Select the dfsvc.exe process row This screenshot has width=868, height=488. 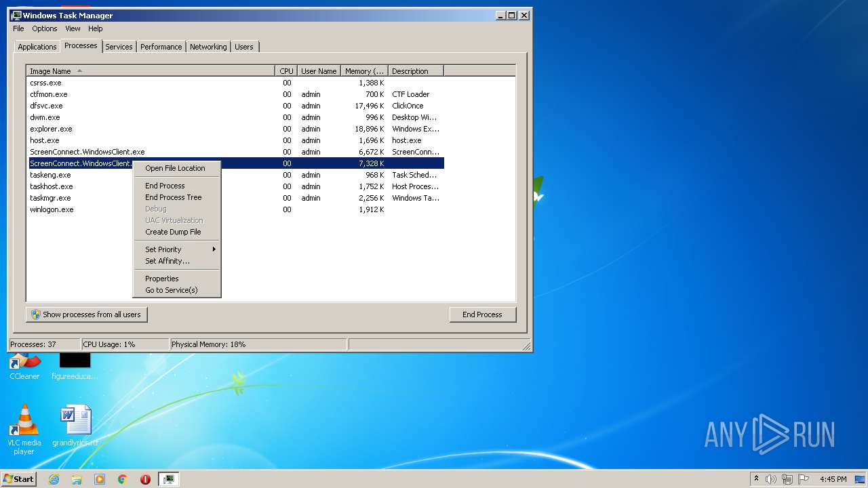(x=235, y=106)
